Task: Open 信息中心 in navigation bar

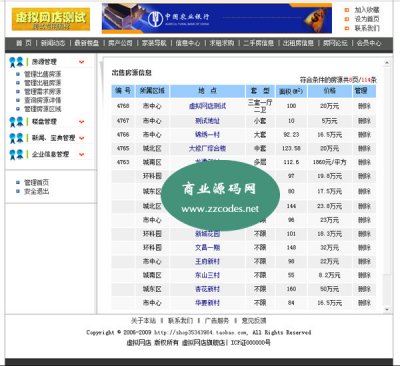Action: coord(188,43)
